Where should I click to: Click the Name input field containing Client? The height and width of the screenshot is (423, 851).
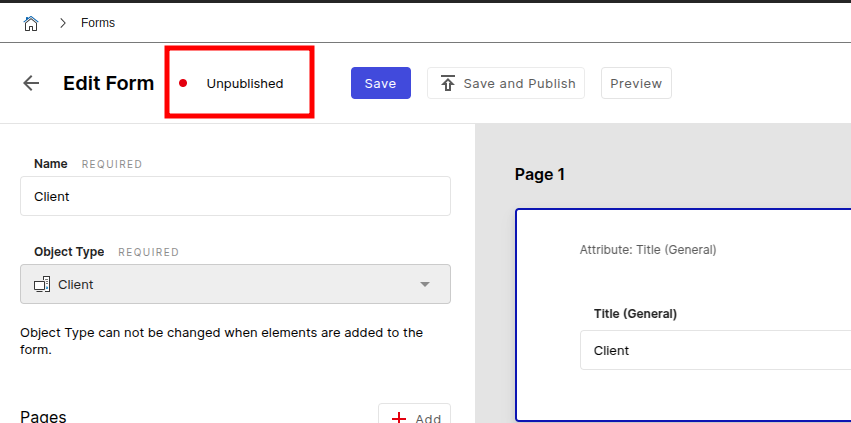236,196
